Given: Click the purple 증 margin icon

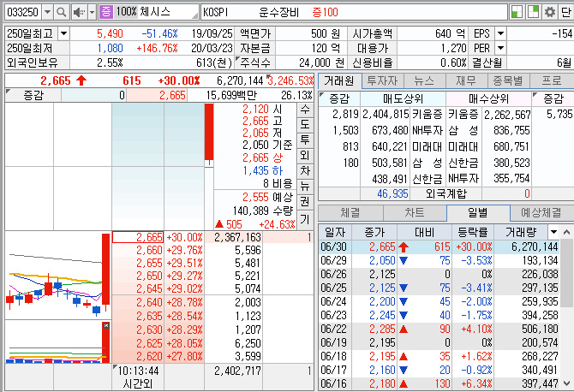Looking at the screenshot, I should click(105, 12).
